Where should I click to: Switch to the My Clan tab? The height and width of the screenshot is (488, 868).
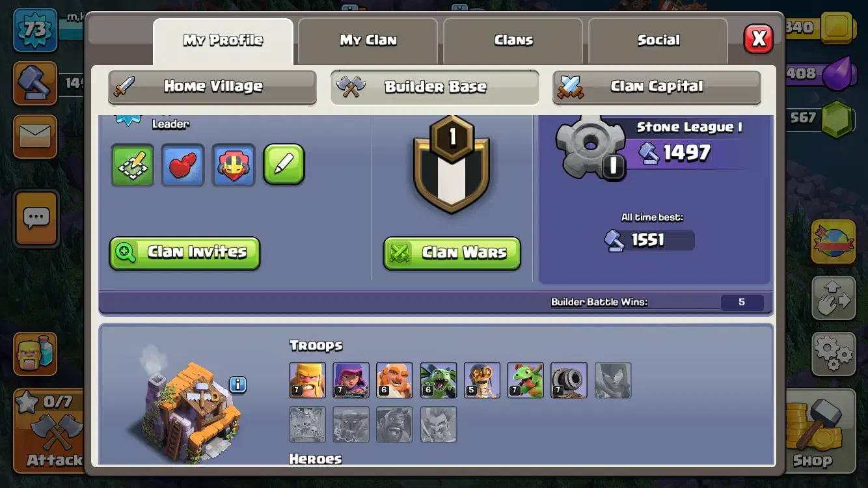[368, 40]
